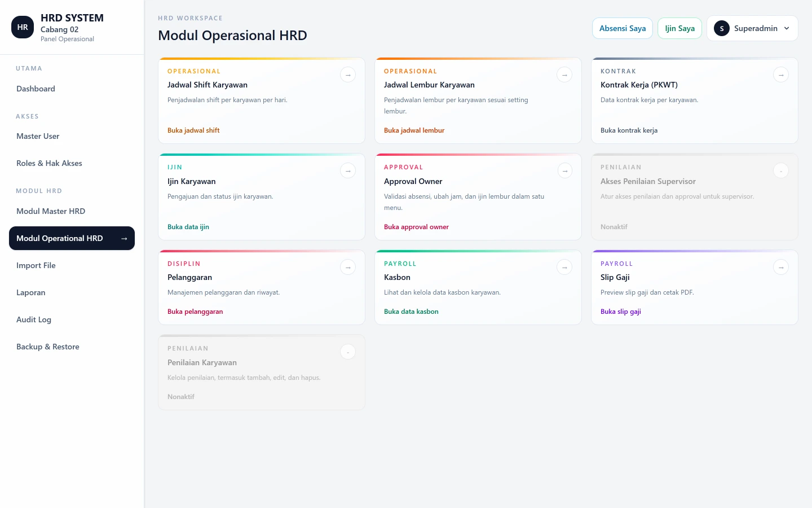Click the Nonaktif label on Penilaian Karyawan card
The image size is (812, 508).
tap(181, 397)
